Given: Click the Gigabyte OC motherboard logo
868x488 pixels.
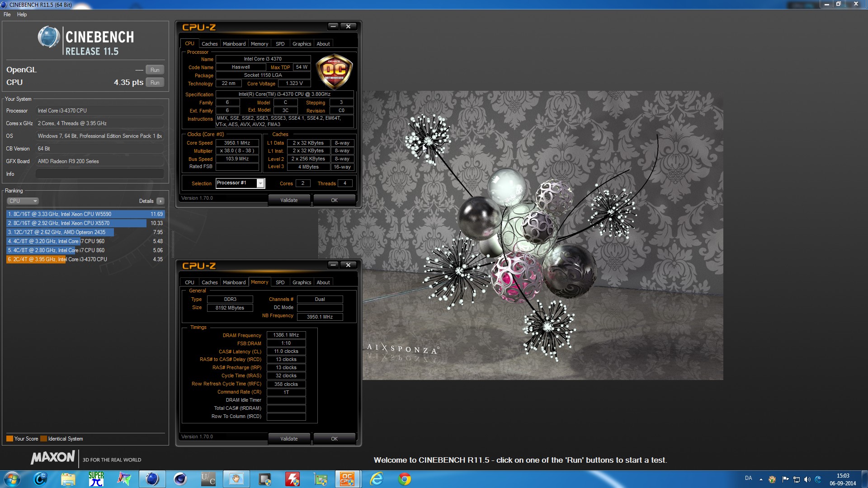Looking at the screenshot, I should coord(334,71).
